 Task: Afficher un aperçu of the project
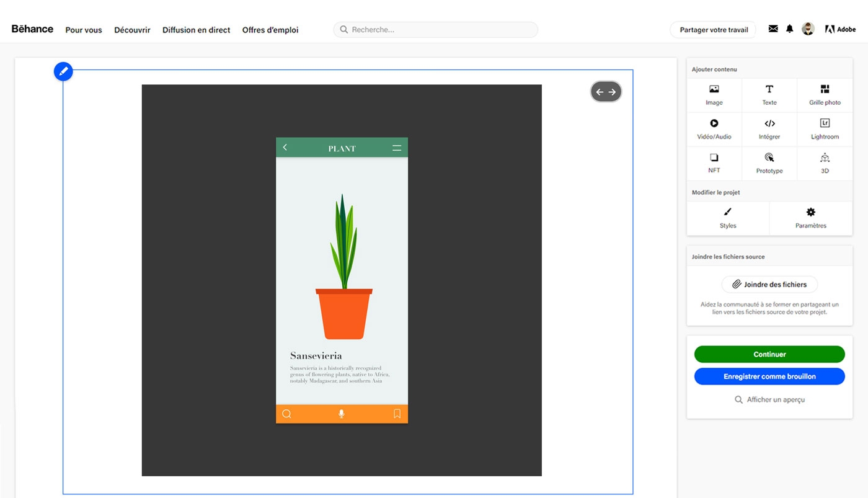[769, 399]
